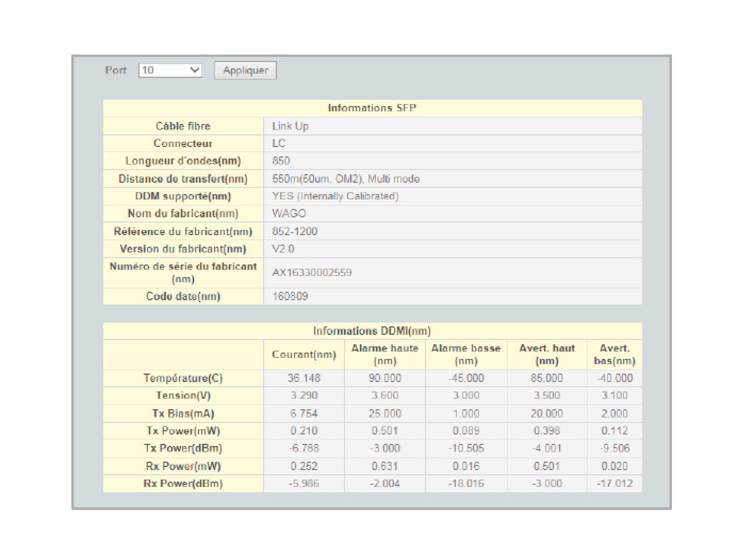Click the 'Alarme haute (nm)' column header

point(385,355)
